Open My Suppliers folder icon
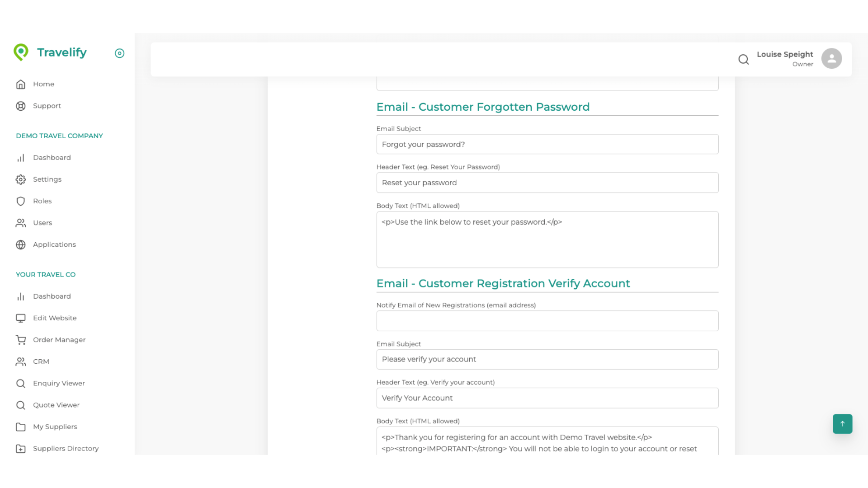Viewport: 868px width, 488px height. 21,427
